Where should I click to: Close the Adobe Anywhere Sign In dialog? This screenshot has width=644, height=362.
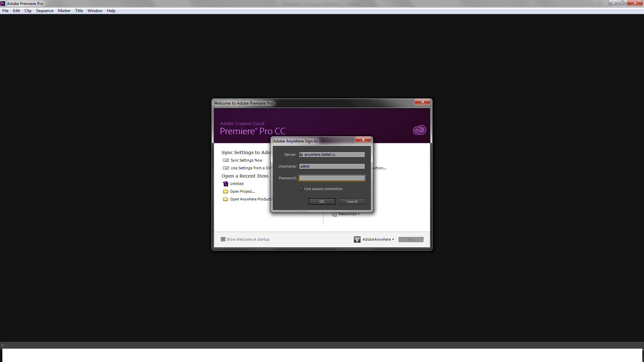[363, 139]
